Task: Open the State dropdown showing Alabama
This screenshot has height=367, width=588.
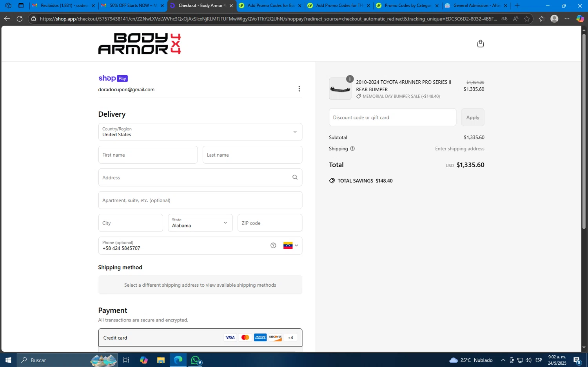Action: (x=200, y=223)
